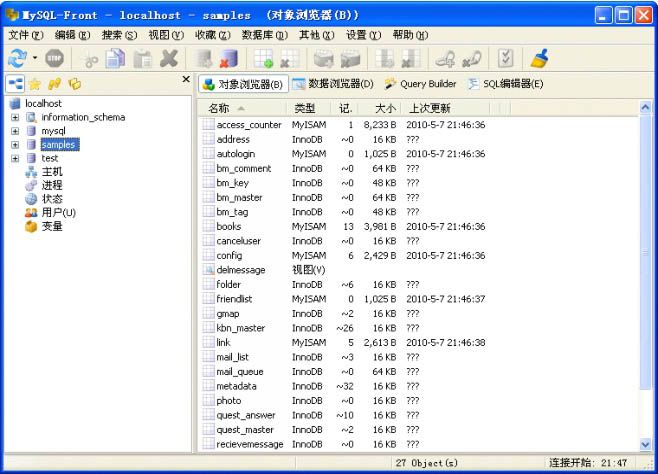Image resolution: width=658 pixels, height=474 pixels.
Task: Click the new field column icon
Action: [384, 58]
